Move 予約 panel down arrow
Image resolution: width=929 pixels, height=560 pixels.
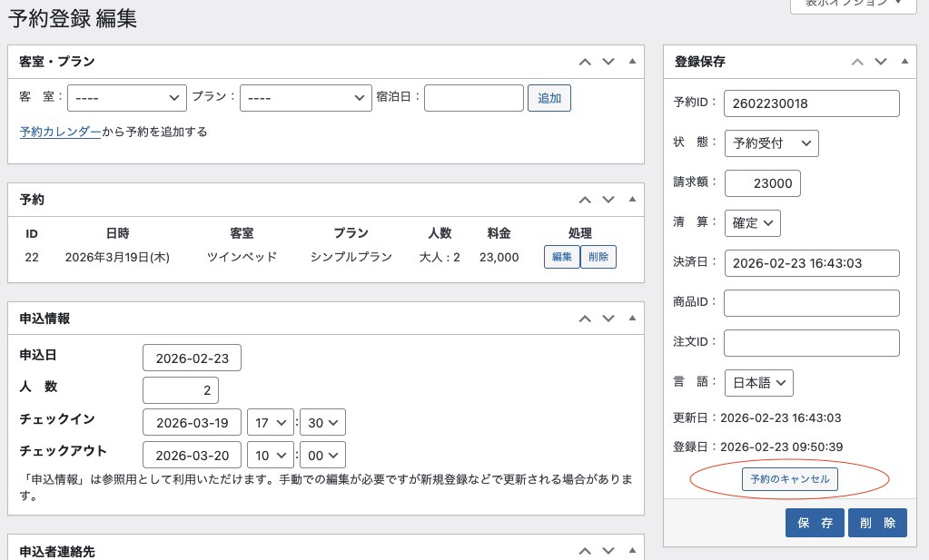608,200
